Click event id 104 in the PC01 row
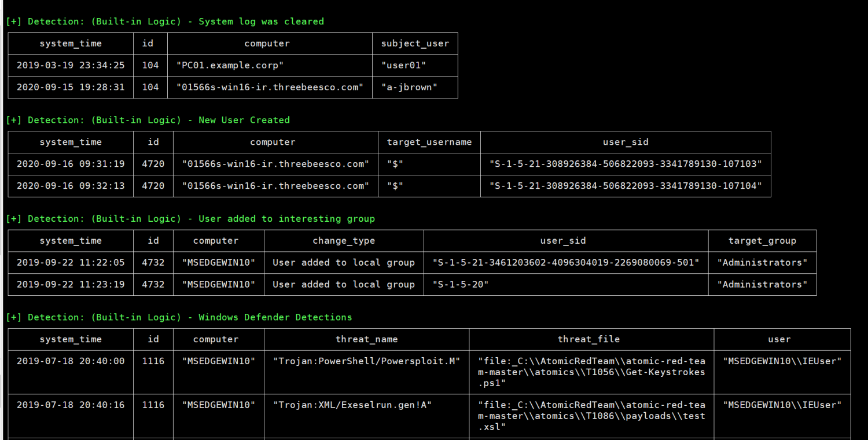The height and width of the screenshot is (440, 868). tap(150, 65)
